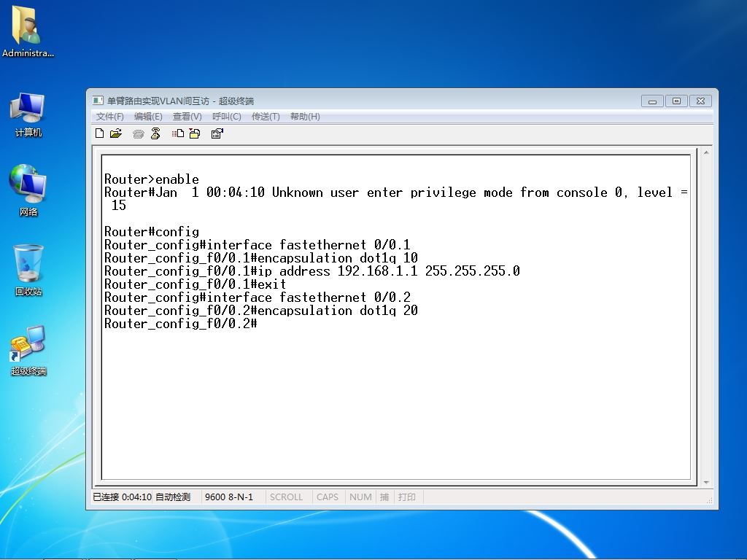Click the Router_config_f0/0.1#exit line

click(196, 284)
